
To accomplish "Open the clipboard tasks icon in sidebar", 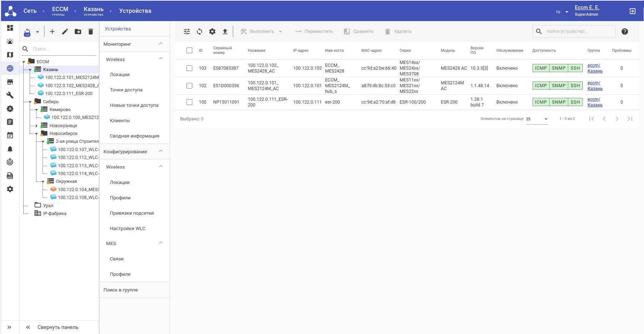I will (x=10, y=122).
